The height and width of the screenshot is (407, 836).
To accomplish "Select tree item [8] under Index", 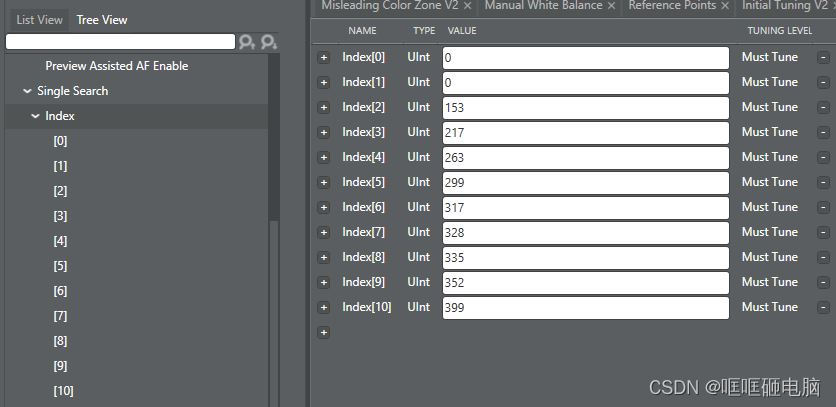I will click(x=60, y=341).
